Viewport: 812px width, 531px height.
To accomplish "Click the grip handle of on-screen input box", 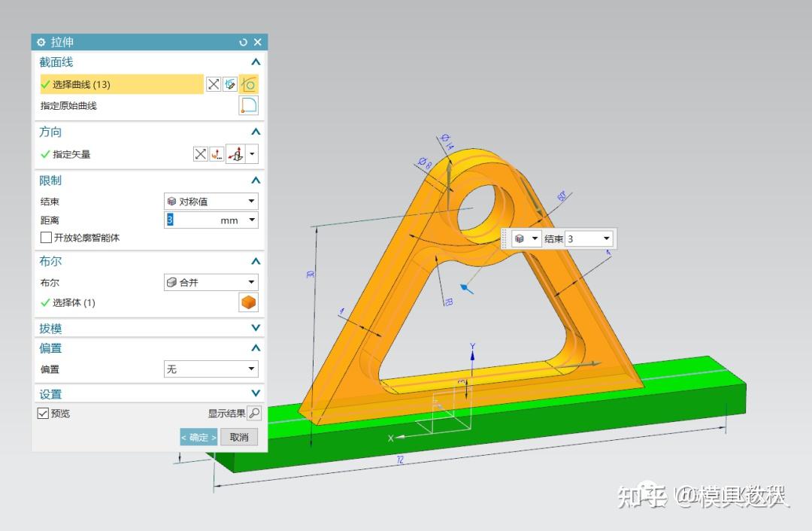I will pos(504,238).
